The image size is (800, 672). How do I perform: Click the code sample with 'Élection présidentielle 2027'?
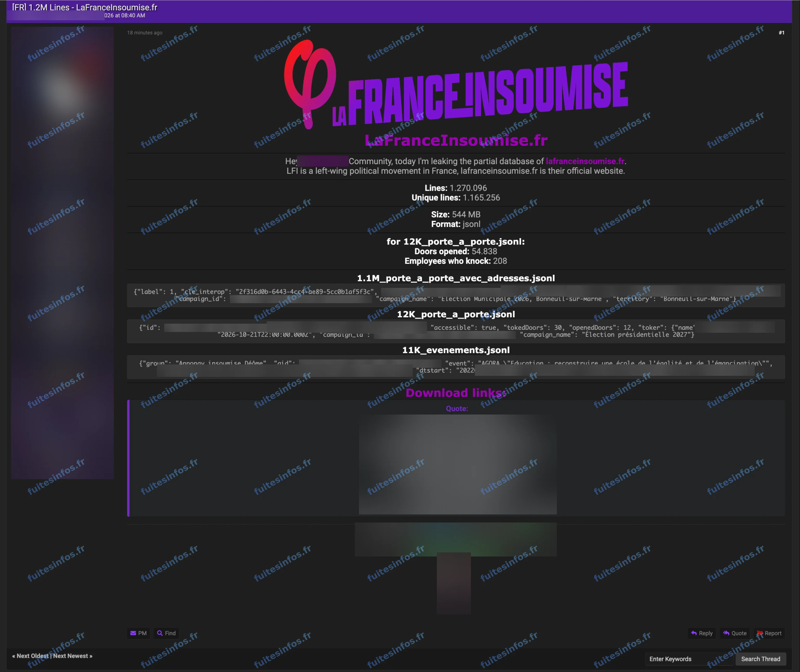pyautogui.click(x=456, y=331)
